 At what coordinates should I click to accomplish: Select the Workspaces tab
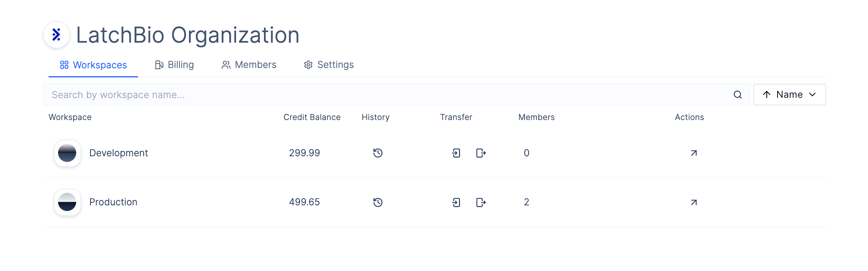(x=94, y=65)
